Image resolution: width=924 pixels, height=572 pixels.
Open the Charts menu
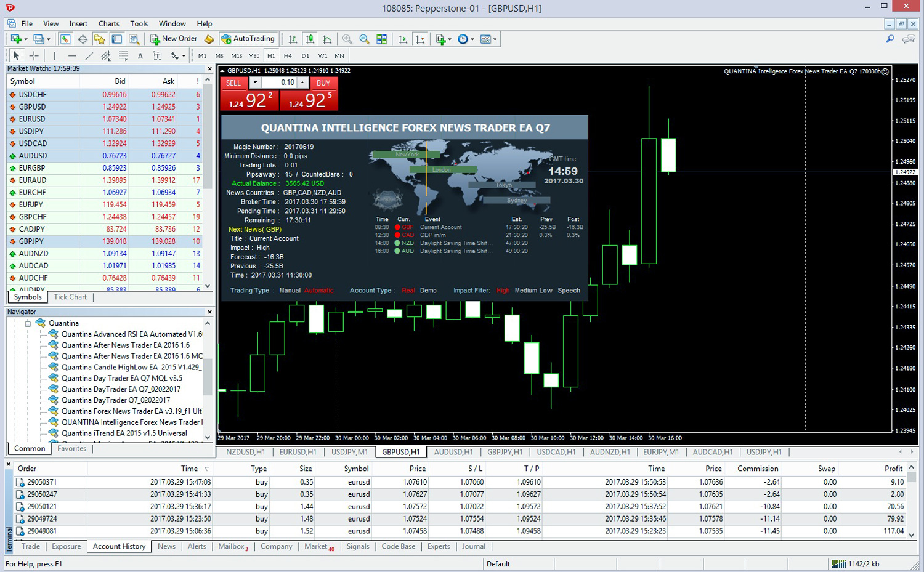[x=108, y=23]
